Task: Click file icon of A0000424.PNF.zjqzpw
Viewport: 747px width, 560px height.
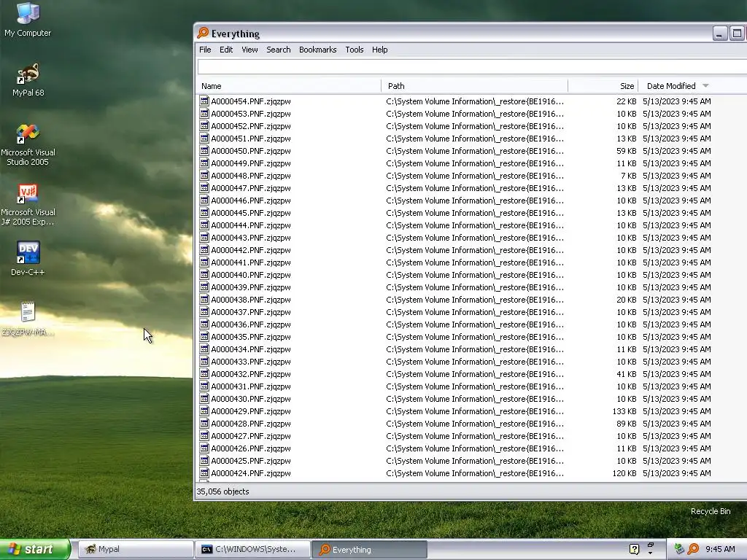Action: point(204,472)
